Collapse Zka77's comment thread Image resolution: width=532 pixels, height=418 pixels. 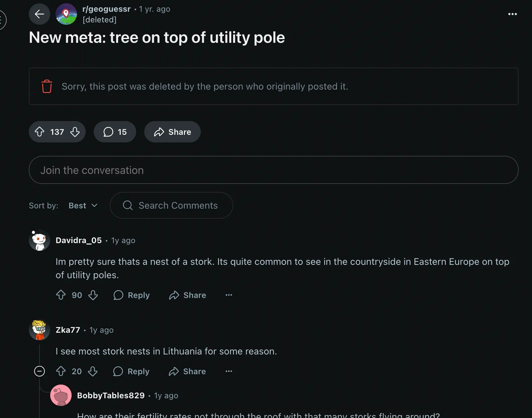(39, 371)
